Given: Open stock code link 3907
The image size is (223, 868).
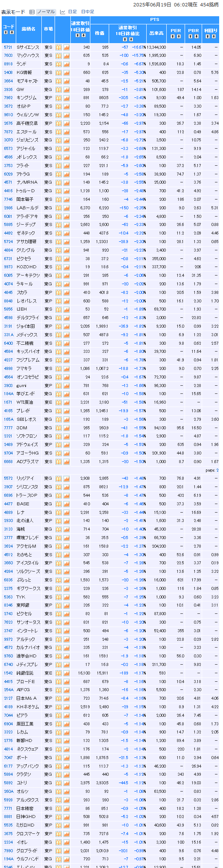Looking at the screenshot, I should pos(8,487).
